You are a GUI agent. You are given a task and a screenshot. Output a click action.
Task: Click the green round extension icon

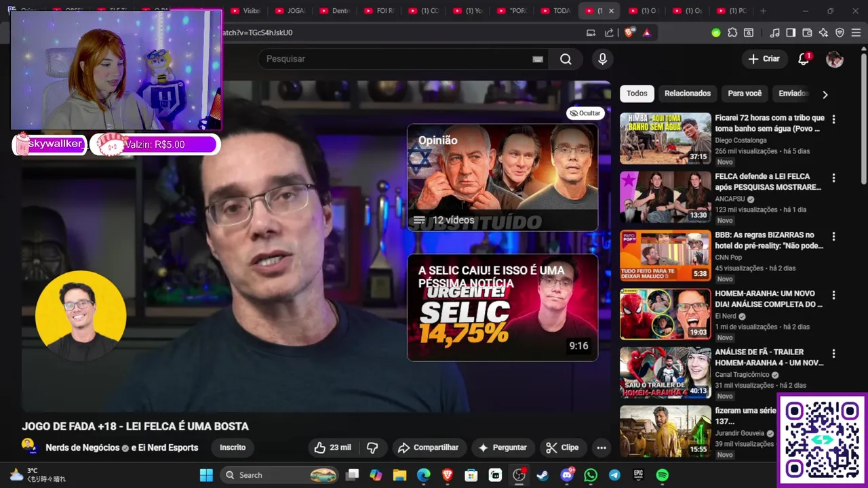tap(716, 33)
